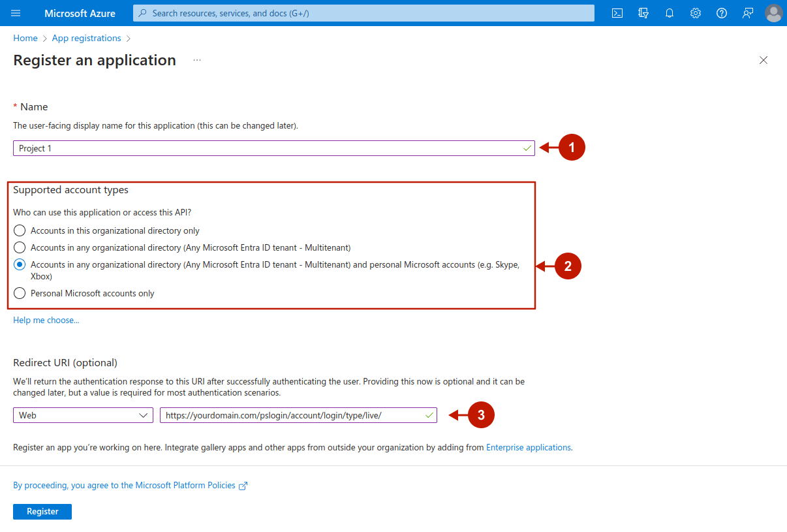Open the Help me choose link
Screen dimensions: 787x532
46,320
